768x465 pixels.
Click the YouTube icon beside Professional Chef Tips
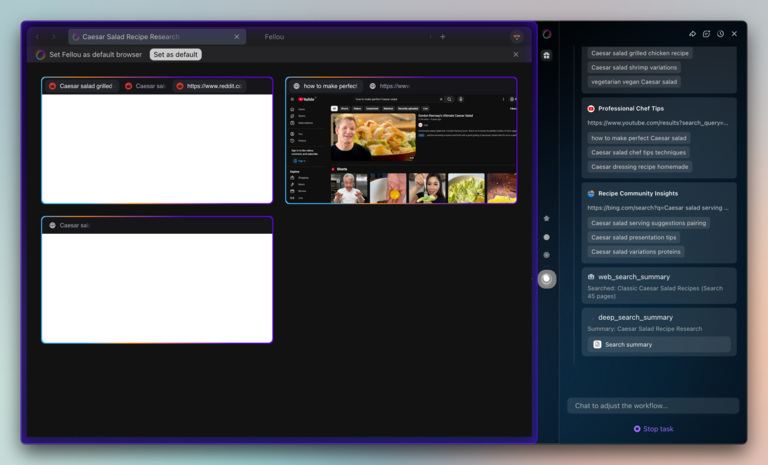click(x=591, y=109)
